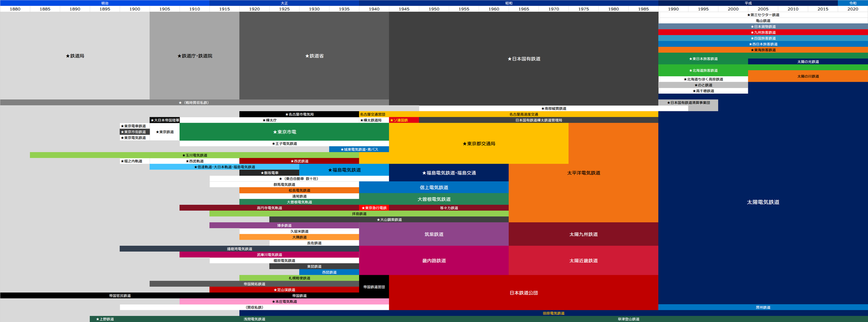
Task: Click the ★東日本旅客鉄道 green block
Action: click(x=703, y=59)
